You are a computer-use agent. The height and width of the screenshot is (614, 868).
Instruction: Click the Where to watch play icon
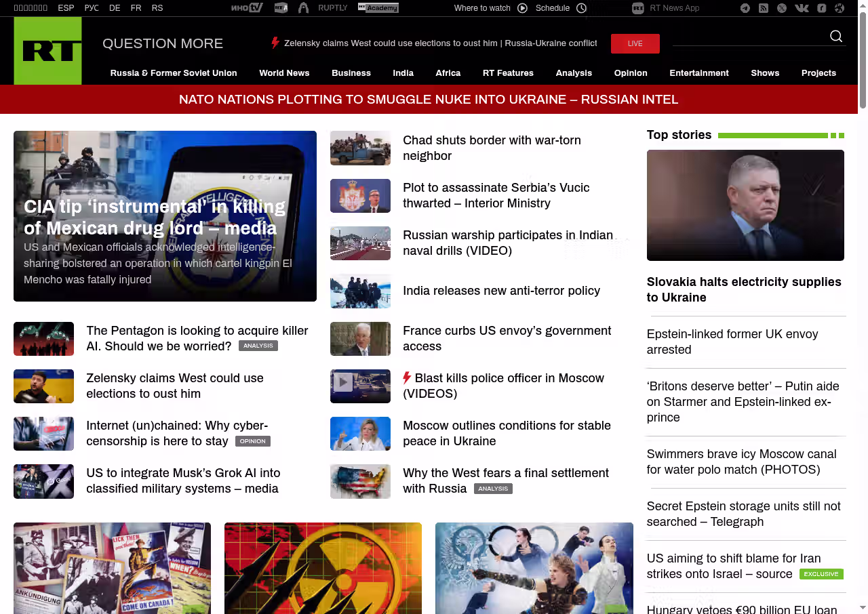(522, 8)
